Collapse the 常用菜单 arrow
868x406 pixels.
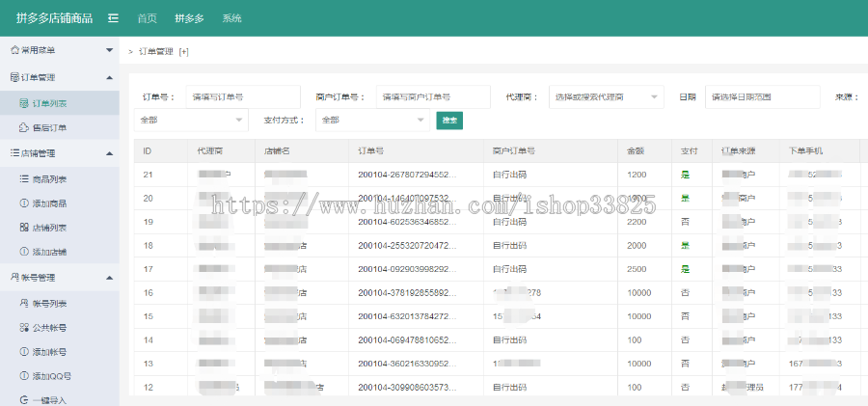point(110,50)
